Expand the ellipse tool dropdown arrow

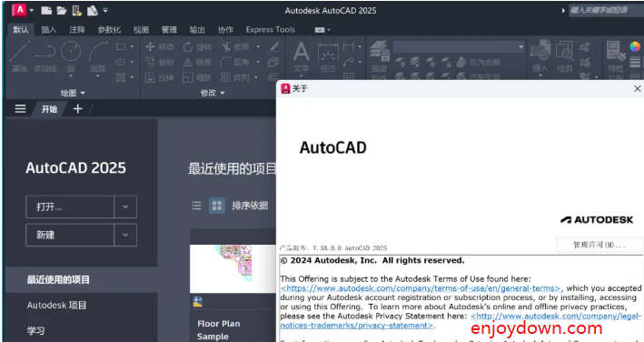click(132, 62)
